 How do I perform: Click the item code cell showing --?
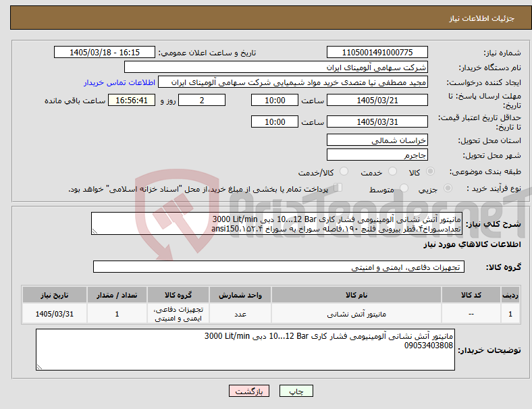471,314
